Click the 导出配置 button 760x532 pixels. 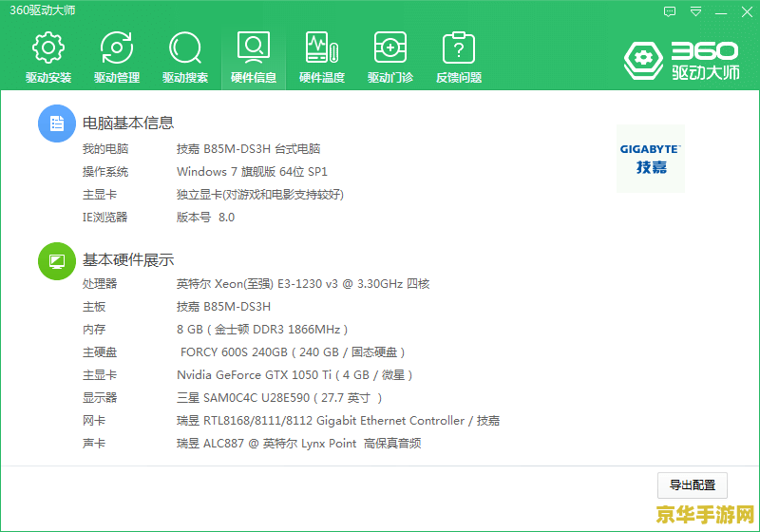pos(693,485)
